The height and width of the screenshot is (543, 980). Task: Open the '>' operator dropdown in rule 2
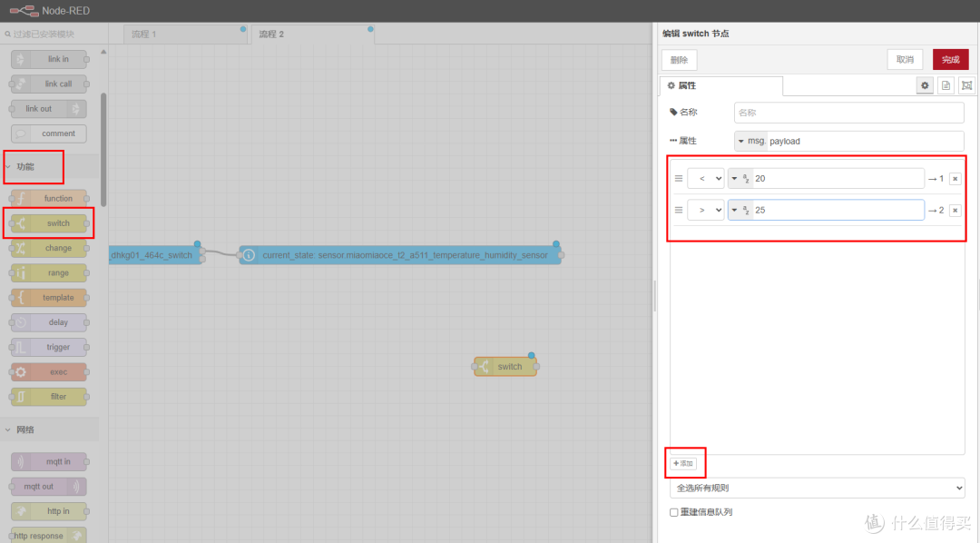click(x=706, y=210)
